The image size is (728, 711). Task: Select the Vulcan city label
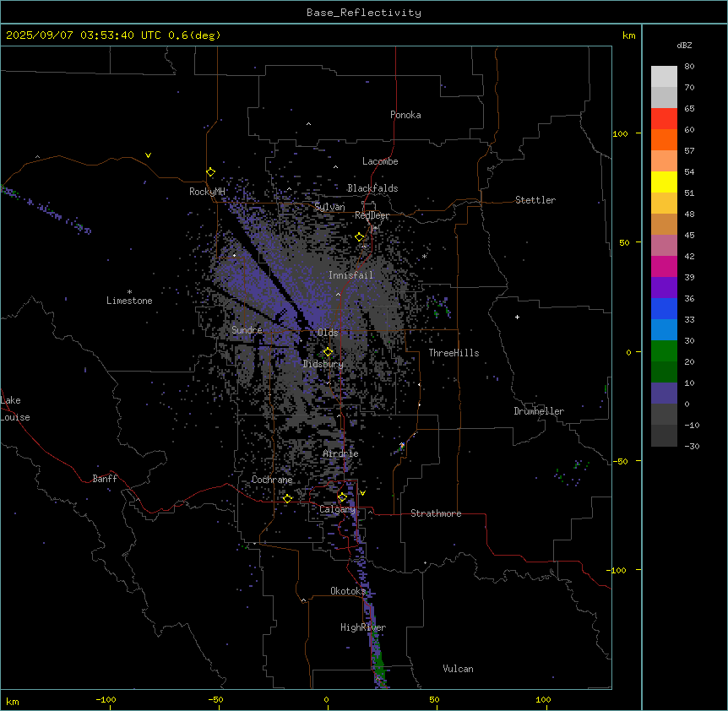pyautogui.click(x=458, y=669)
